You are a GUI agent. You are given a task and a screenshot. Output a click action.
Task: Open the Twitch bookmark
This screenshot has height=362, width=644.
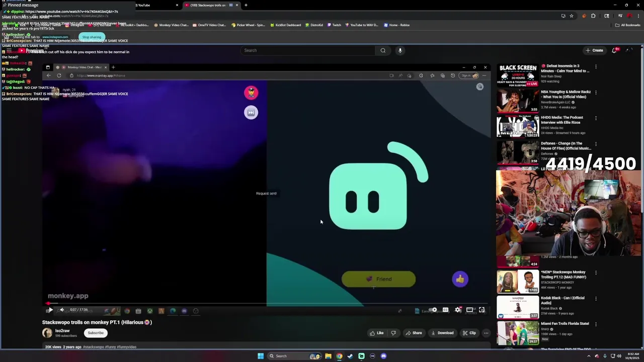(x=335, y=25)
